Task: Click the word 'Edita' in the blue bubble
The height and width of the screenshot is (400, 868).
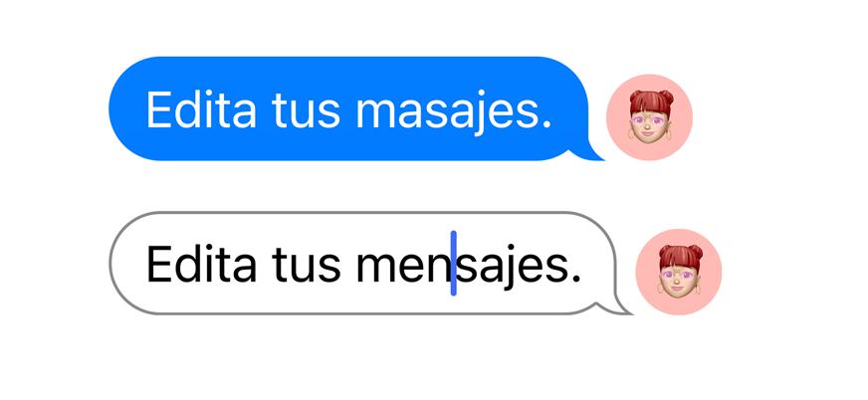Action: pos(201,109)
